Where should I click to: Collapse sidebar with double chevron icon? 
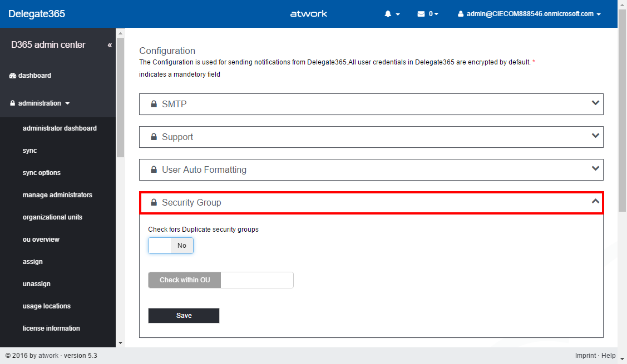pyautogui.click(x=110, y=45)
